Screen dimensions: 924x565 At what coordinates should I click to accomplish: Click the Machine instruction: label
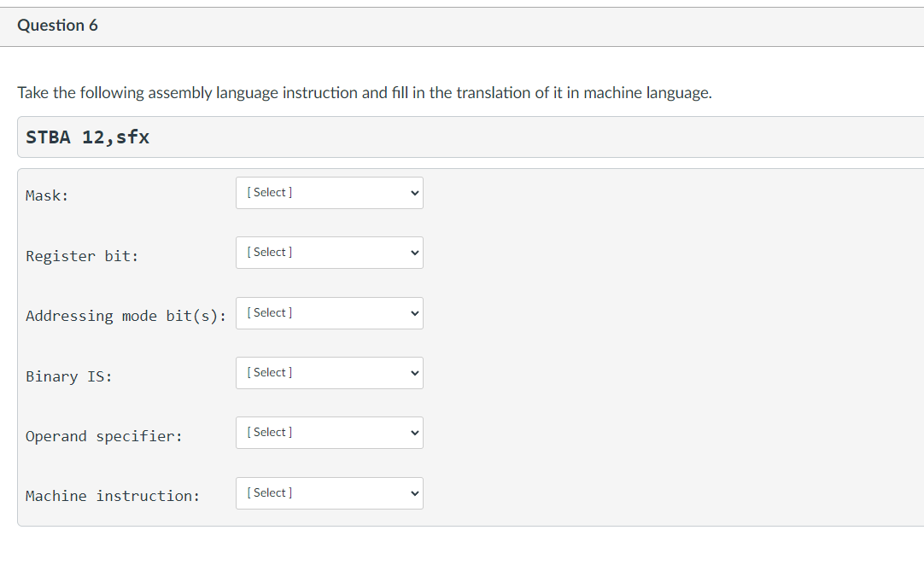pos(112,495)
